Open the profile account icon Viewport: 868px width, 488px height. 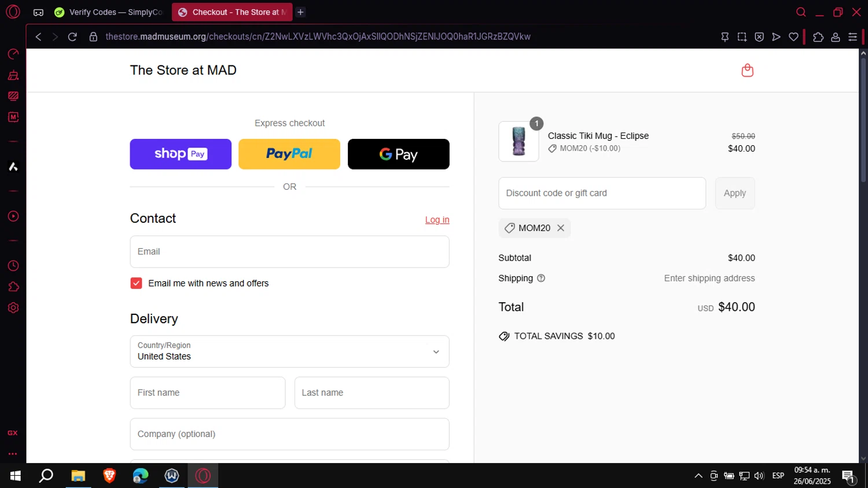coord(836,36)
